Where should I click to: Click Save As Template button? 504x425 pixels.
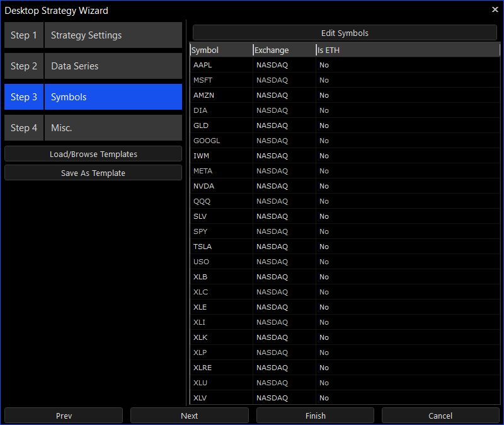93,173
